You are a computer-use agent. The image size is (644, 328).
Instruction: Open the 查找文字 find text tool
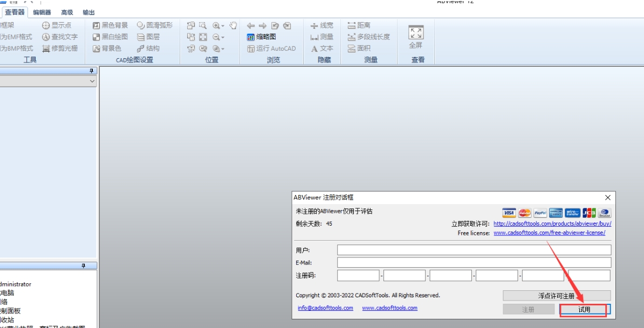pos(60,37)
